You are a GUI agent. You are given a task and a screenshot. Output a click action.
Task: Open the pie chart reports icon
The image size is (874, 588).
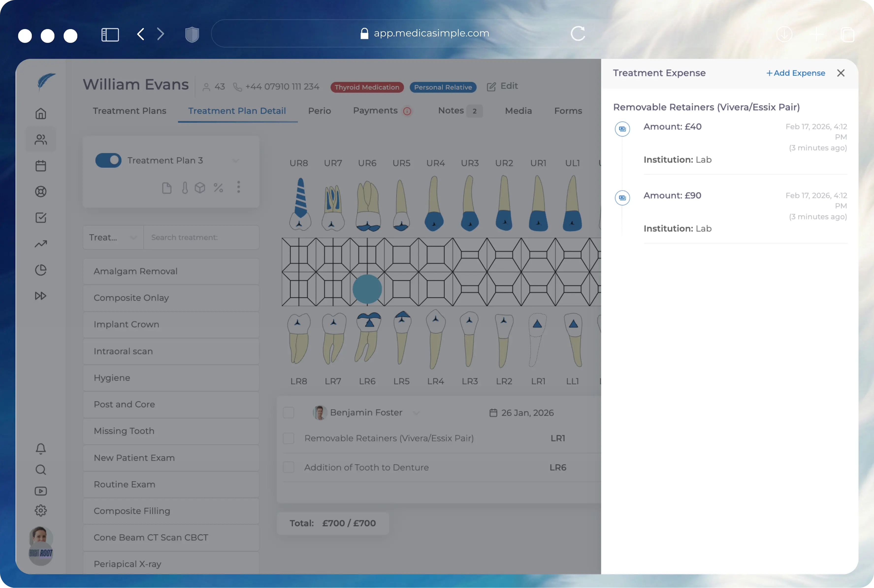point(40,270)
